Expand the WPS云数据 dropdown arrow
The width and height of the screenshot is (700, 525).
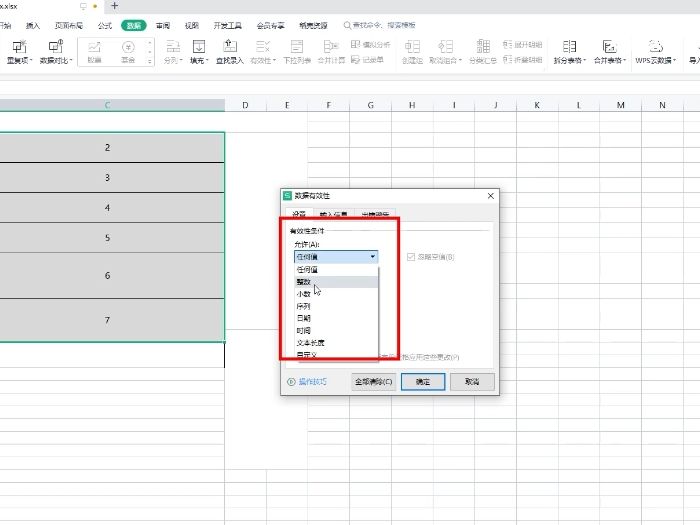[x=675, y=60]
